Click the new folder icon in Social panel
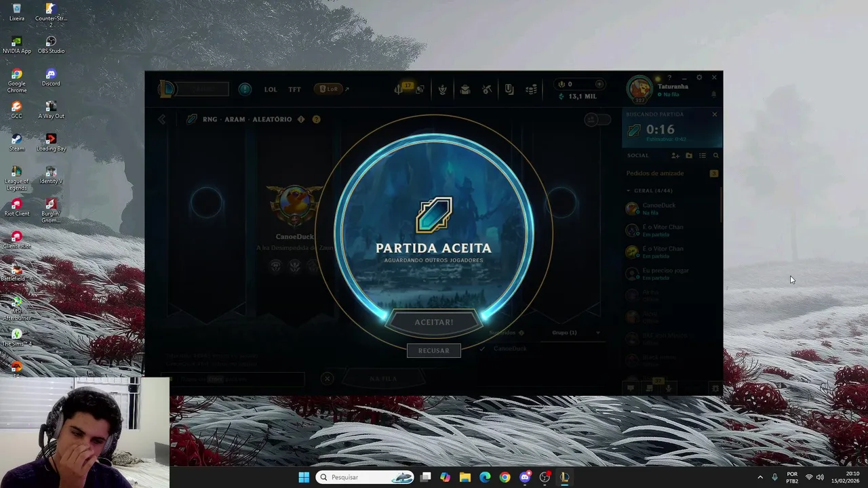 point(689,155)
